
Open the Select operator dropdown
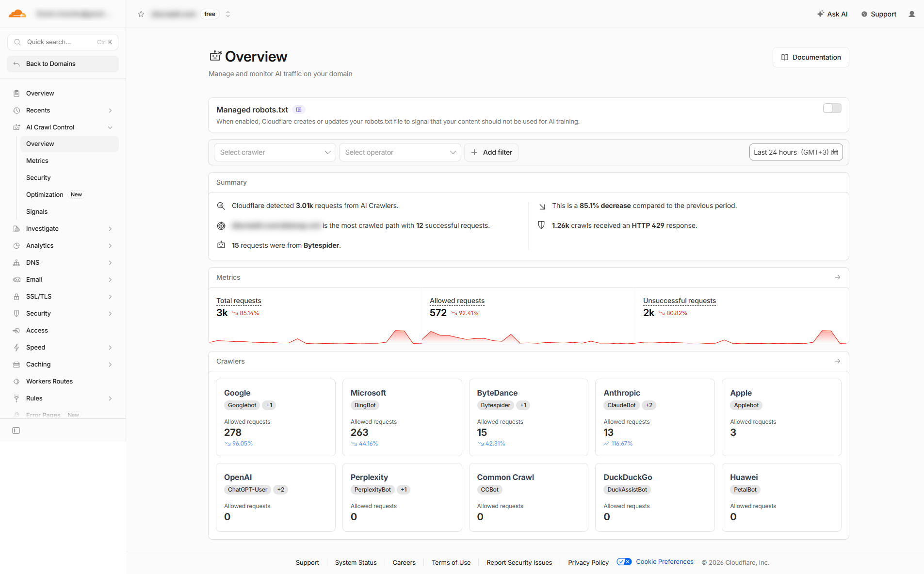[x=400, y=152]
